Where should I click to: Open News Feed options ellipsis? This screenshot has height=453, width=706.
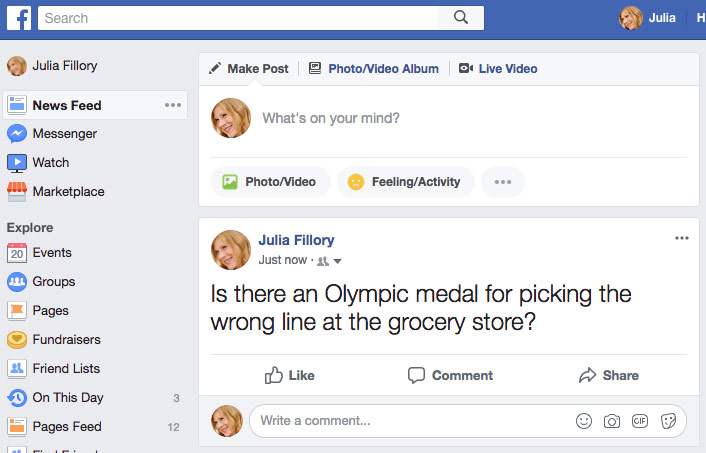tap(173, 105)
